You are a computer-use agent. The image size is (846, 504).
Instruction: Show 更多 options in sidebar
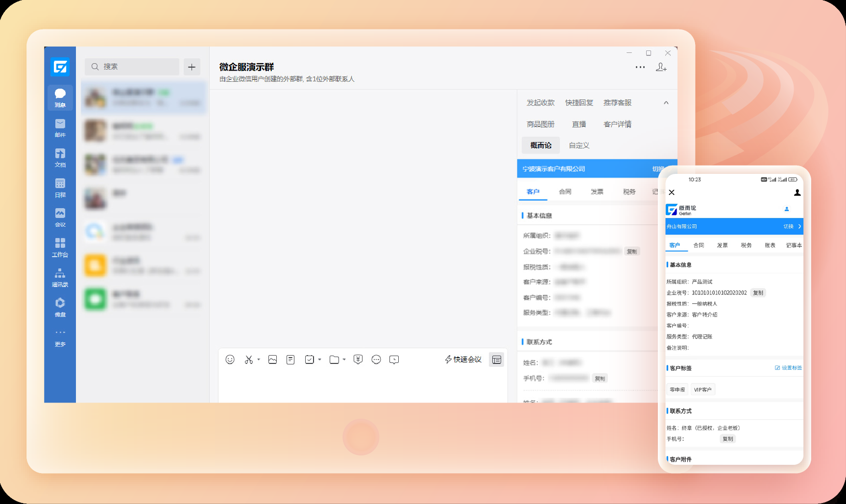click(x=60, y=337)
